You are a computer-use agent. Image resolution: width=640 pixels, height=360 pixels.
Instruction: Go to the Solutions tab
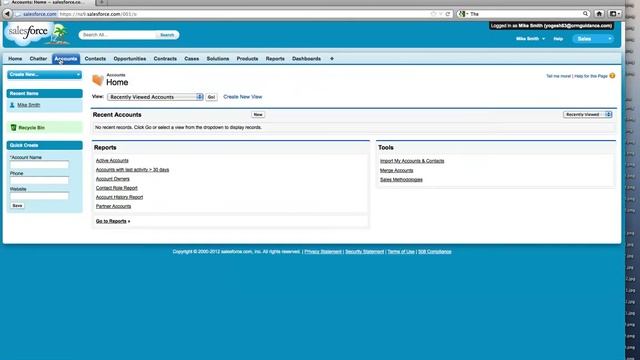[218, 59]
